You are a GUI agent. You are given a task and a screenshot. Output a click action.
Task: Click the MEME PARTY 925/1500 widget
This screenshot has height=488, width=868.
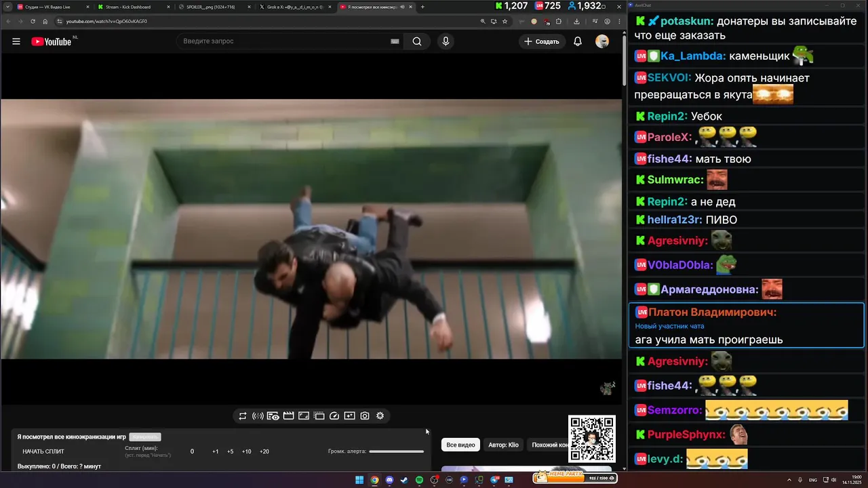click(575, 476)
